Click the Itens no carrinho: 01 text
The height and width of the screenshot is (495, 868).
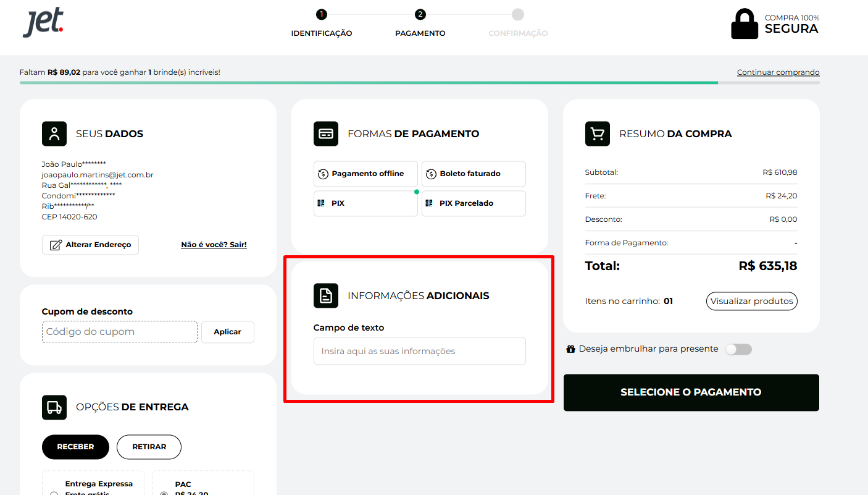coord(628,302)
